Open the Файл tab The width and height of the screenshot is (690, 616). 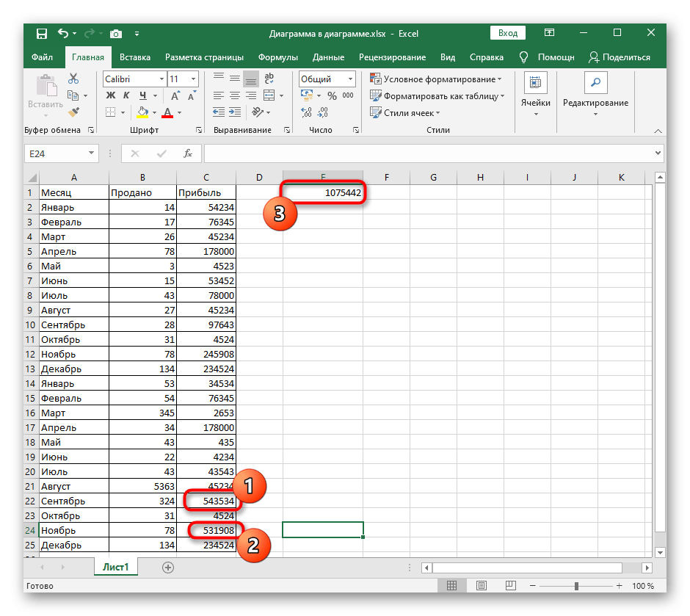tap(43, 57)
